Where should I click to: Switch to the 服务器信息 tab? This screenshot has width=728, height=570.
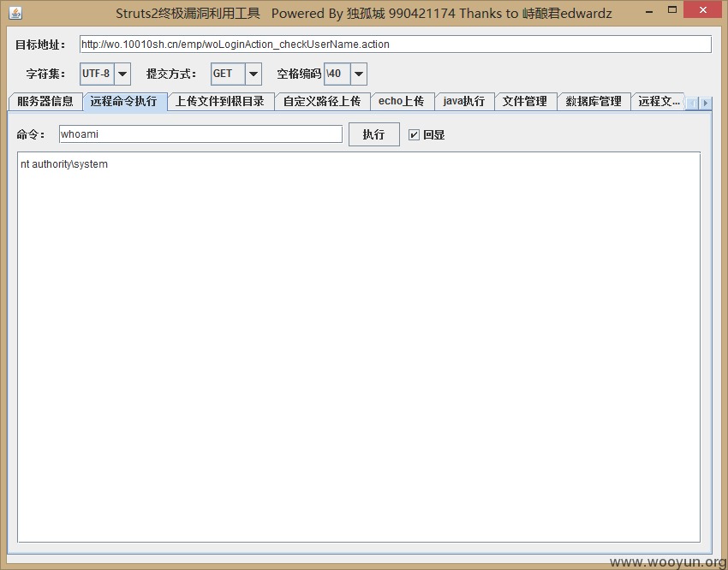click(45, 102)
